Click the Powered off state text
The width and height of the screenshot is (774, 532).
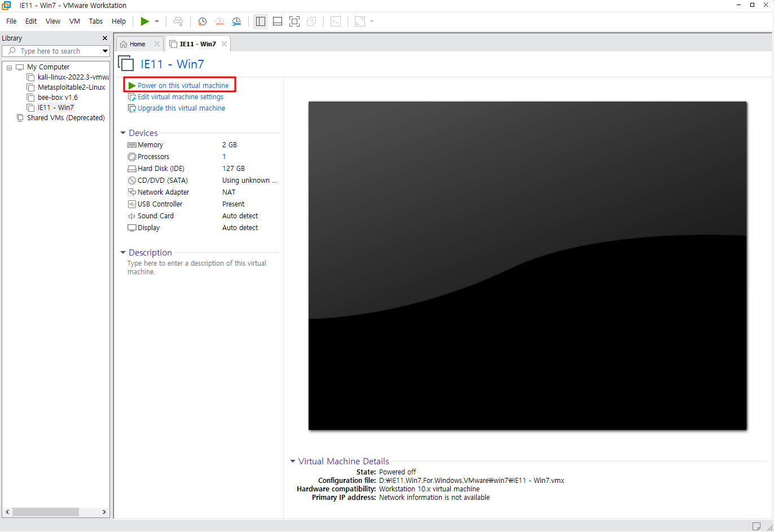coord(398,472)
